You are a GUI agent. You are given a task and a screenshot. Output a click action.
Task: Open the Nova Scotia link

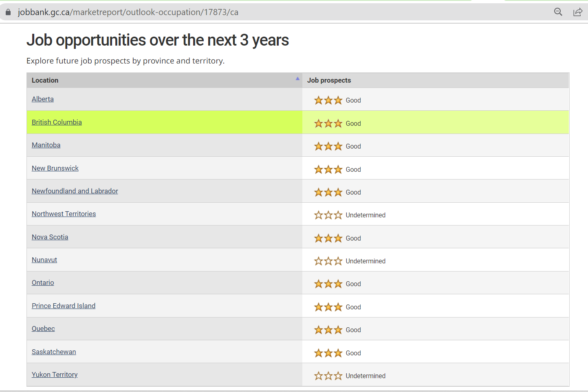(50, 237)
